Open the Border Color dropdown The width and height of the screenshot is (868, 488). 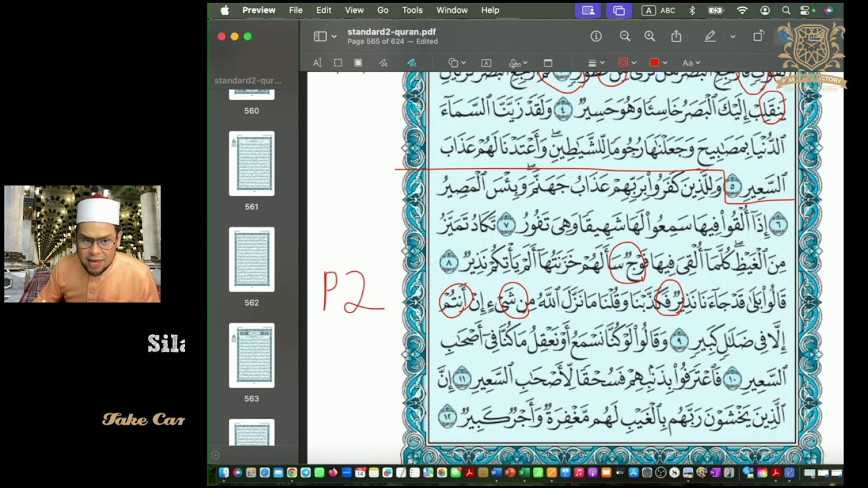[627, 63]
